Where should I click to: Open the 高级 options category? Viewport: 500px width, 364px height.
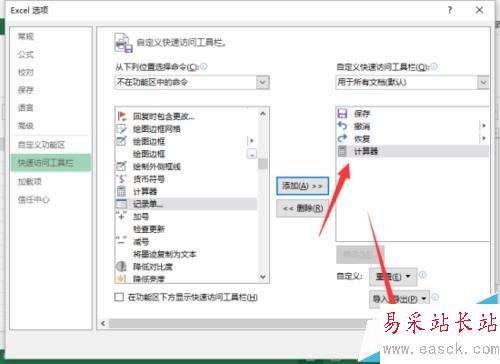click(x=26, y=126)
